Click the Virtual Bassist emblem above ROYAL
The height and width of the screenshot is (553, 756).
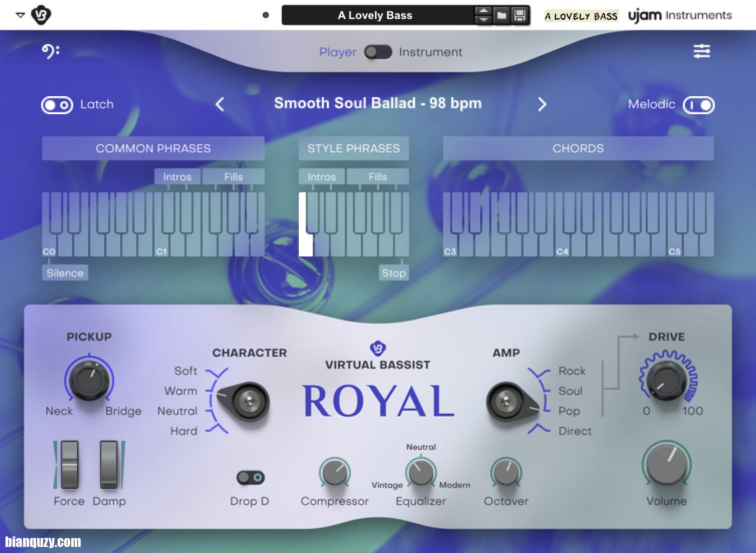click(377, 348)
